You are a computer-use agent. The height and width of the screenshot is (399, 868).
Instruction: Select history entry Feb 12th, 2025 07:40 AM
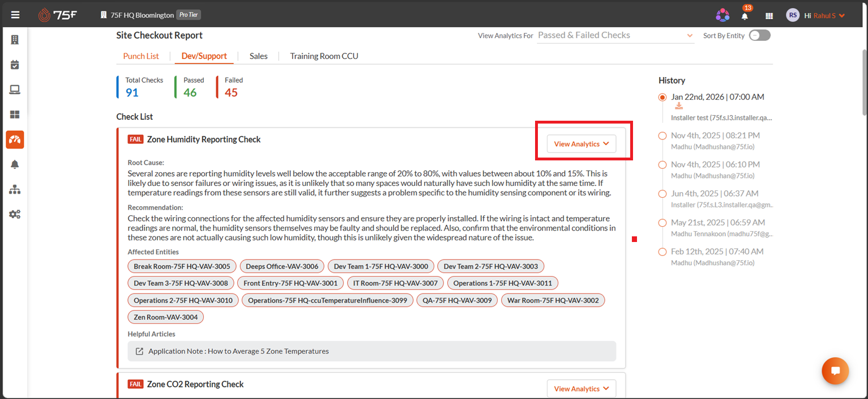pyautogui.click(x=717, y=251)
